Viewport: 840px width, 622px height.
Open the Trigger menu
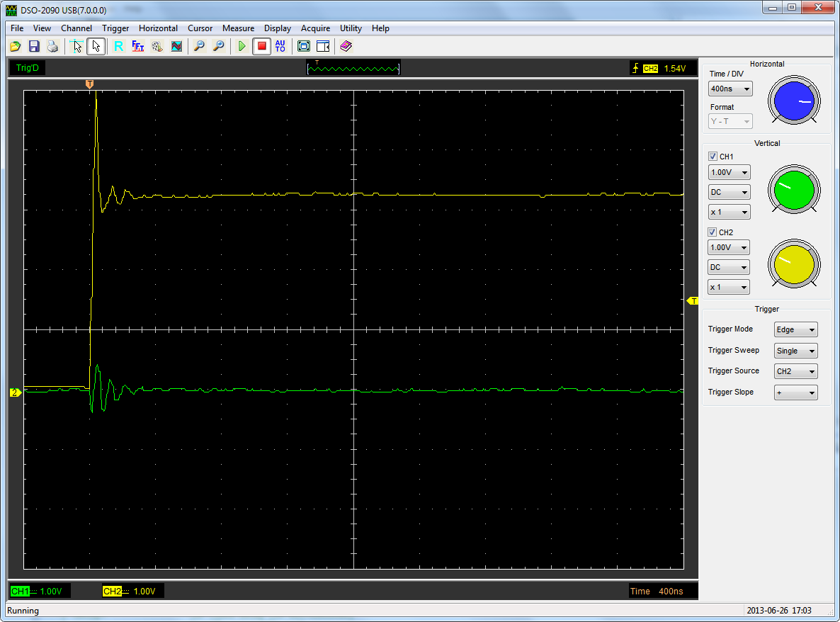[115, 28]
